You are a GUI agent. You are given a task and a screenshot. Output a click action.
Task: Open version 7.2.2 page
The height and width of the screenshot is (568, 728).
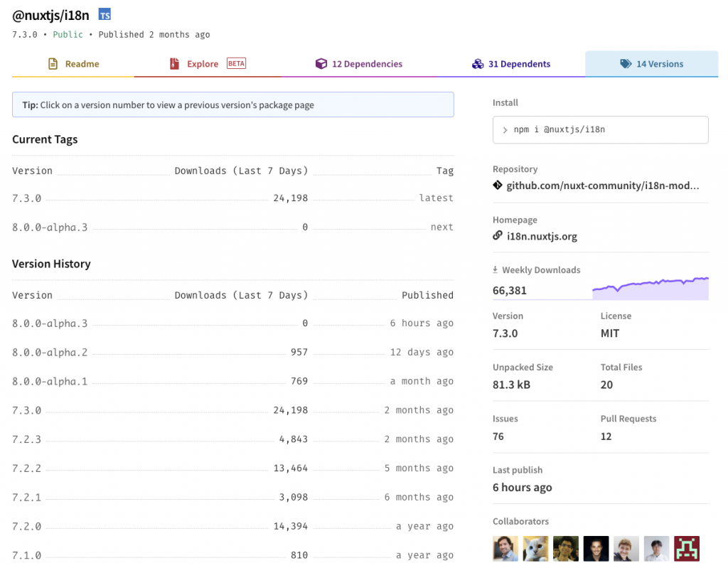point(26,468)
